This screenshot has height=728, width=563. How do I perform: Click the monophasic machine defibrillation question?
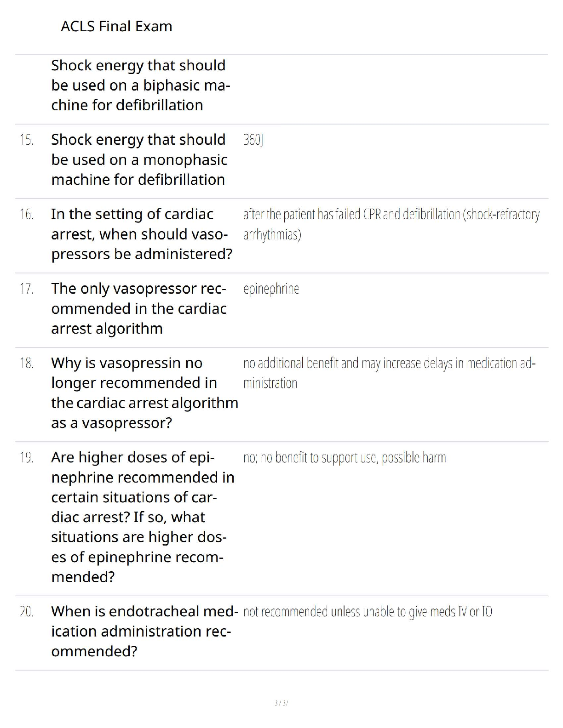[139, 159]
